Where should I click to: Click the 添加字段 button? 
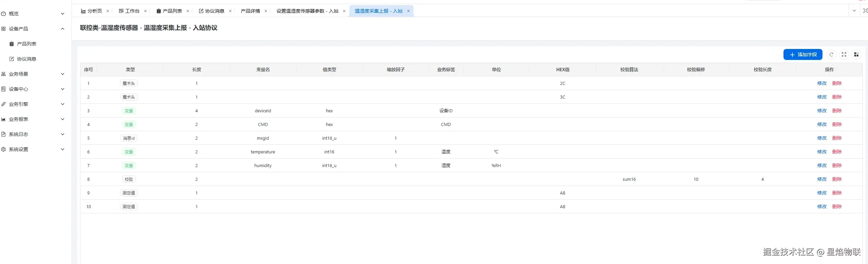pyautogui.click(x=803, y=54)
